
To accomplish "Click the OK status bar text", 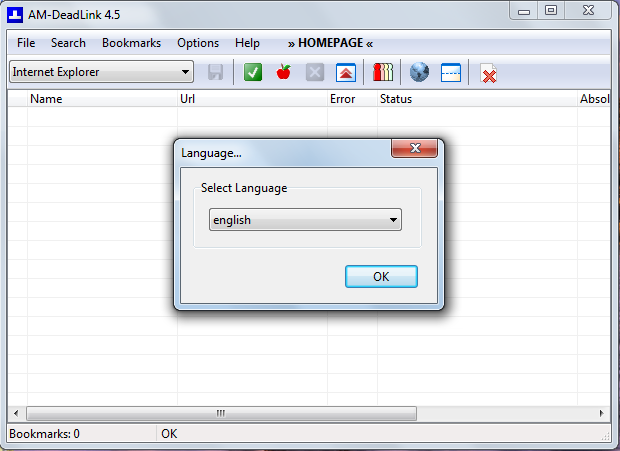I will coord(169,434).
